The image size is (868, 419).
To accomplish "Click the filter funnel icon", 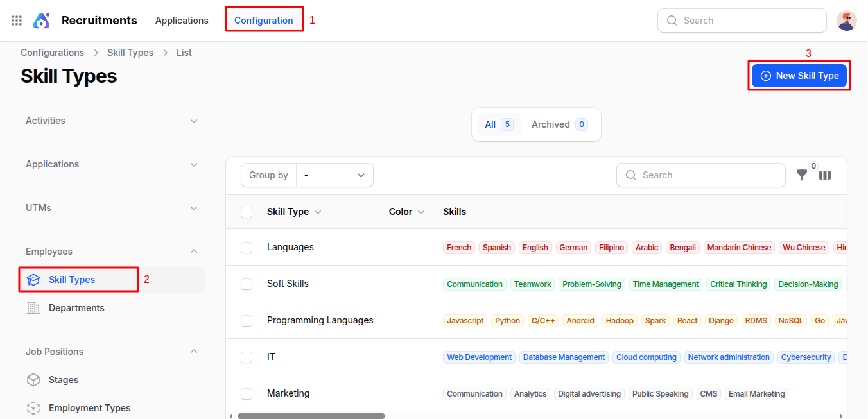I will point(801,175).
